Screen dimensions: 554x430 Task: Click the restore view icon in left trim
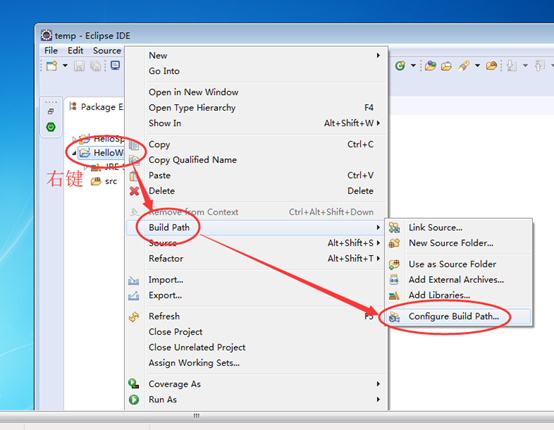click(51, 112)
